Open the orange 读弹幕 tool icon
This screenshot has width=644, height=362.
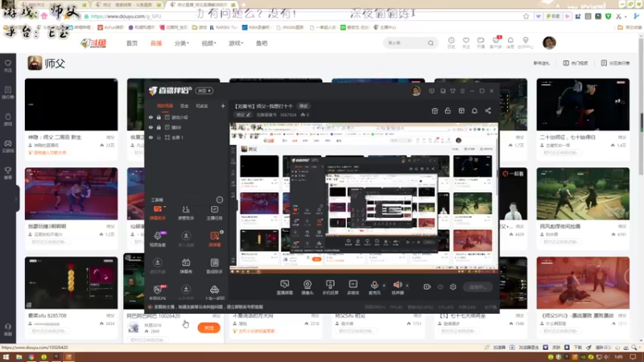point(214,239)
